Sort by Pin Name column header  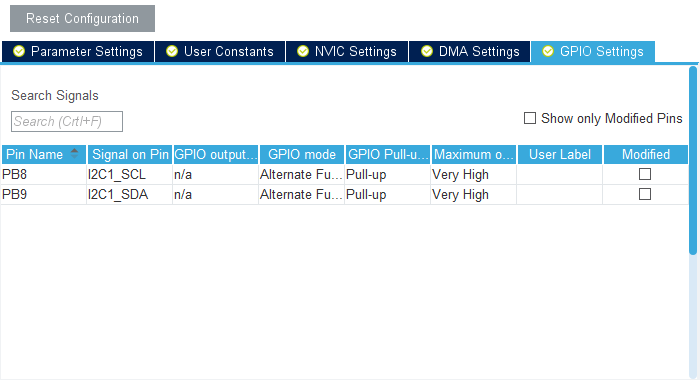(x=44, y=155)
